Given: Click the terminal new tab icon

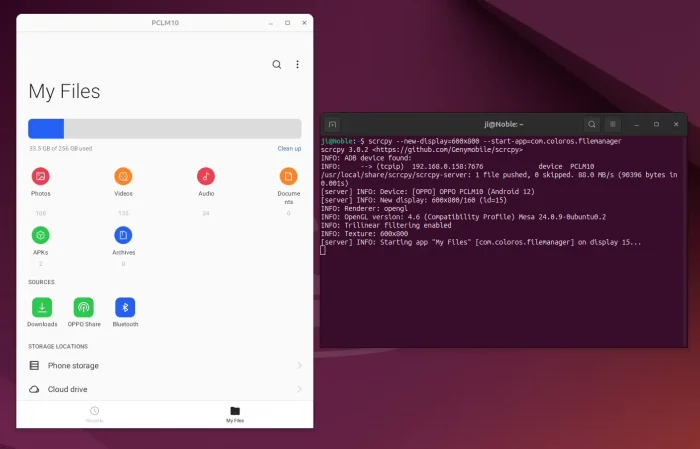Looking at the screenshot, I should [x=332, y=125].
